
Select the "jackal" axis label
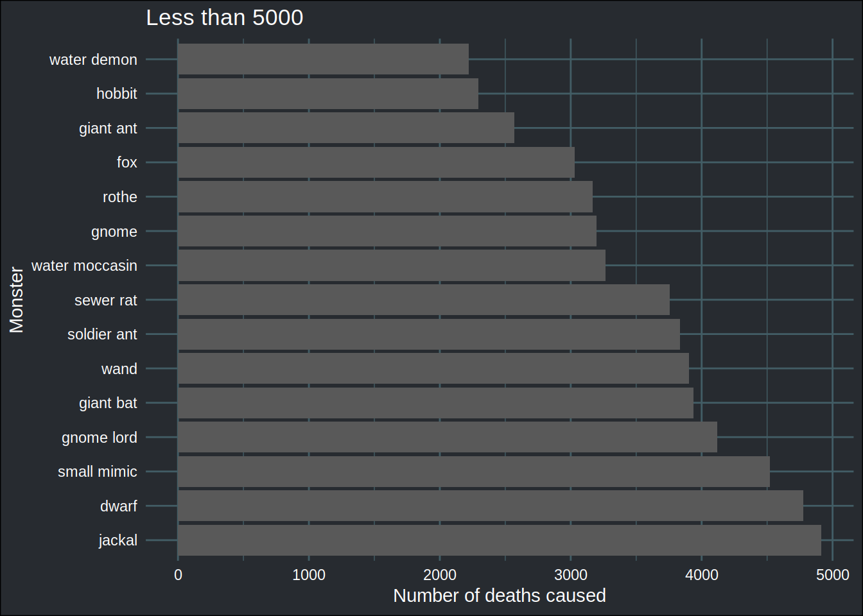pyautogui.click(x=118, y=540)
